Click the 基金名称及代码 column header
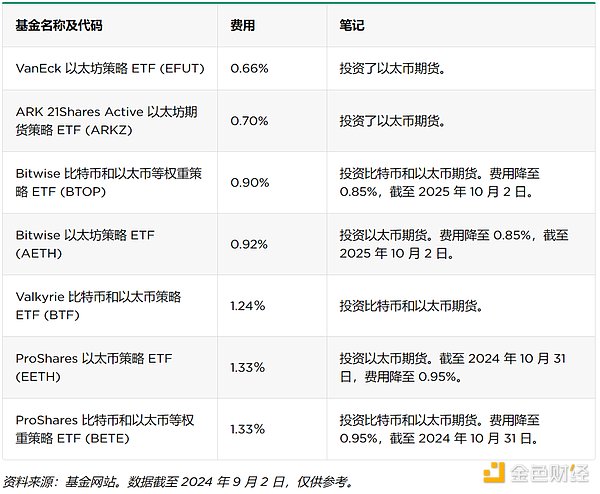Image resolution: width=600 pixels, height=494 pixels. coord(59,26)
